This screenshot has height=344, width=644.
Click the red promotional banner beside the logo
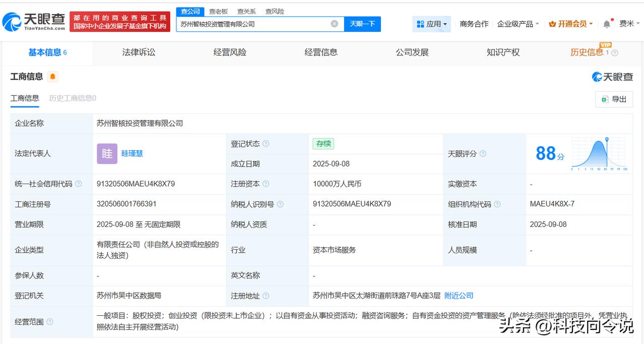click(x=120, y=22)
